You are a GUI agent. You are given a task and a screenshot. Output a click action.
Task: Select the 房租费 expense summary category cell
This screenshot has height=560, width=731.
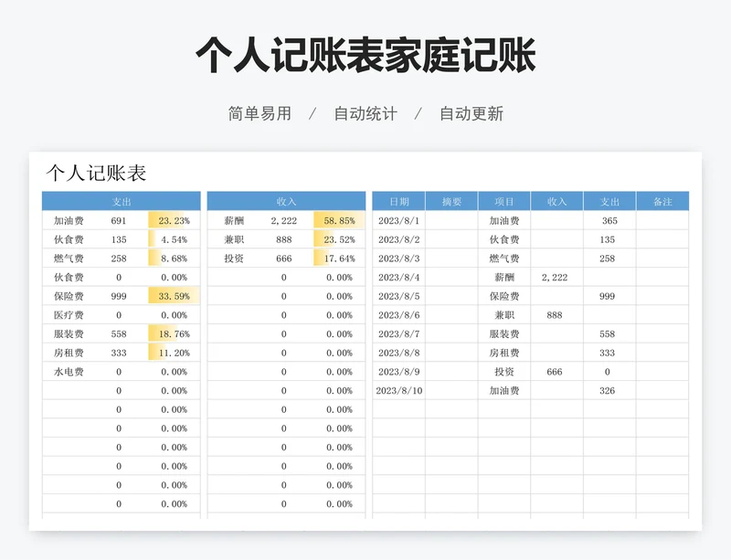69,353
